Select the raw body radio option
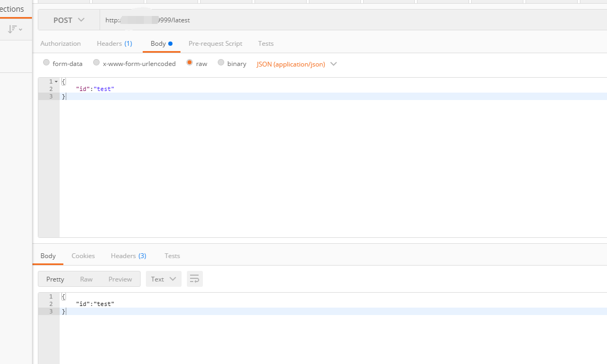The width and height of the screenshot is (607, 364). pyautogui.click(x=190, y=62)
